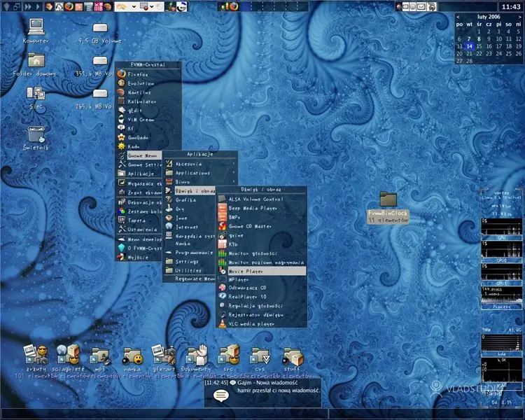Open Nautilus from the FVWM-Crystal menu
The width and height of the screenshot is (525, 420).
(148, 92)
